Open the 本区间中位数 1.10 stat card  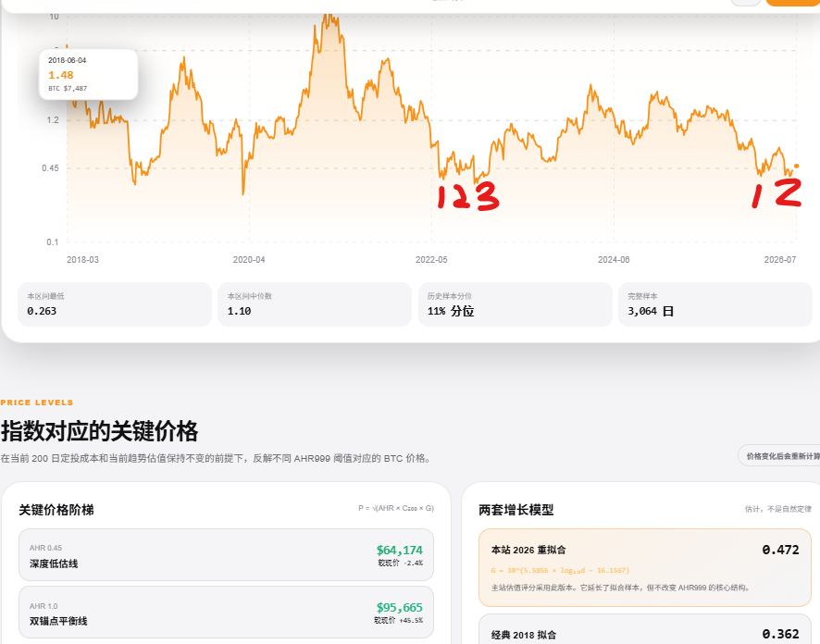(315, 304)
